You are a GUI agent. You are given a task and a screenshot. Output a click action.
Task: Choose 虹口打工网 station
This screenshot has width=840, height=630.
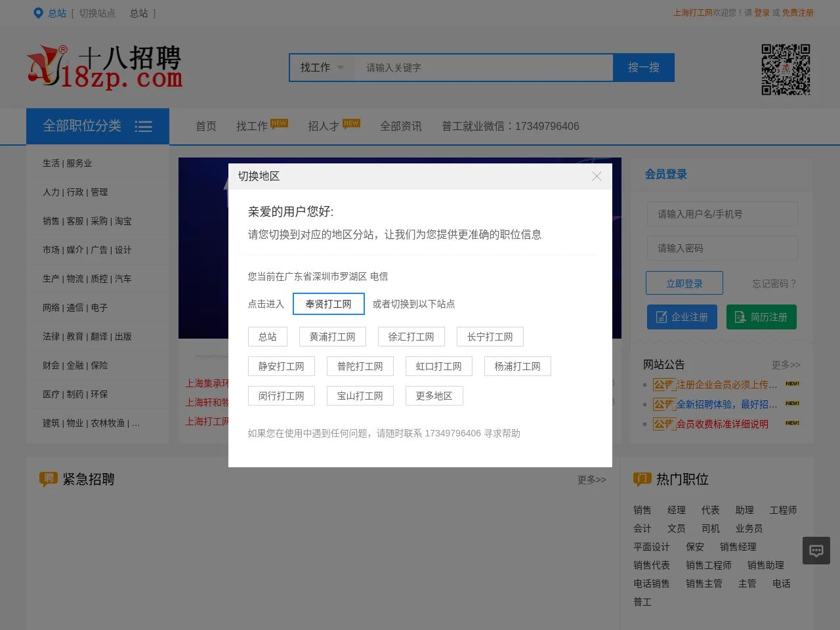(x=439, y=366)
